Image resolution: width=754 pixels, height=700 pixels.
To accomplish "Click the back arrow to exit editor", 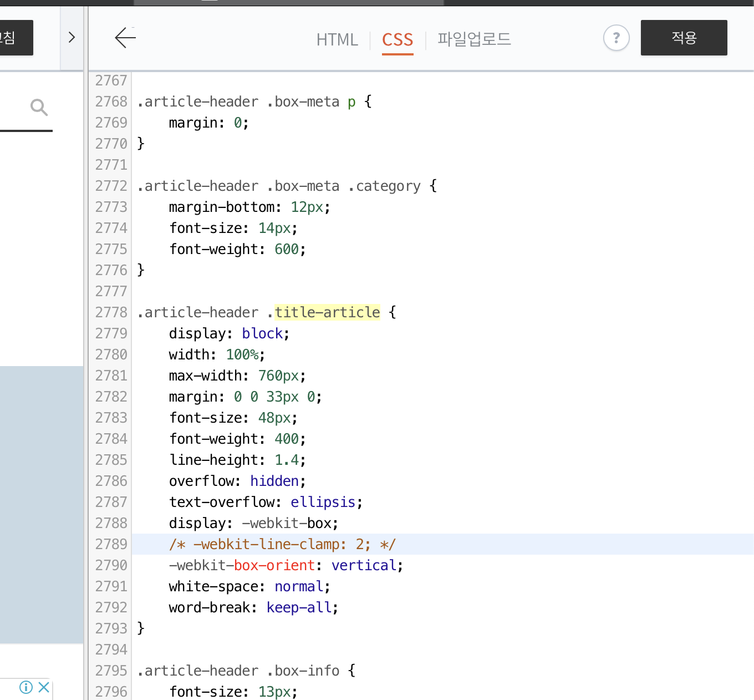I will [125, 38].
